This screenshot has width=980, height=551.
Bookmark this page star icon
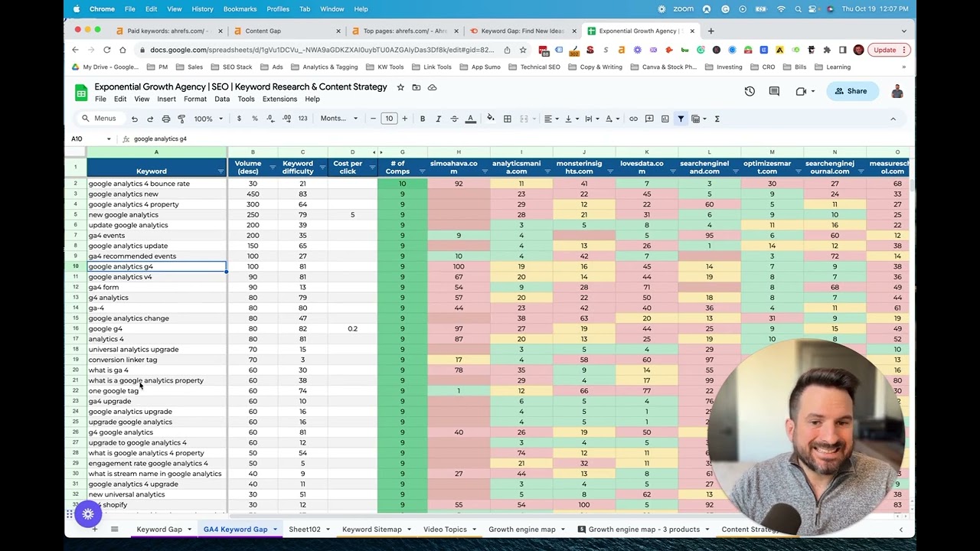523,50
